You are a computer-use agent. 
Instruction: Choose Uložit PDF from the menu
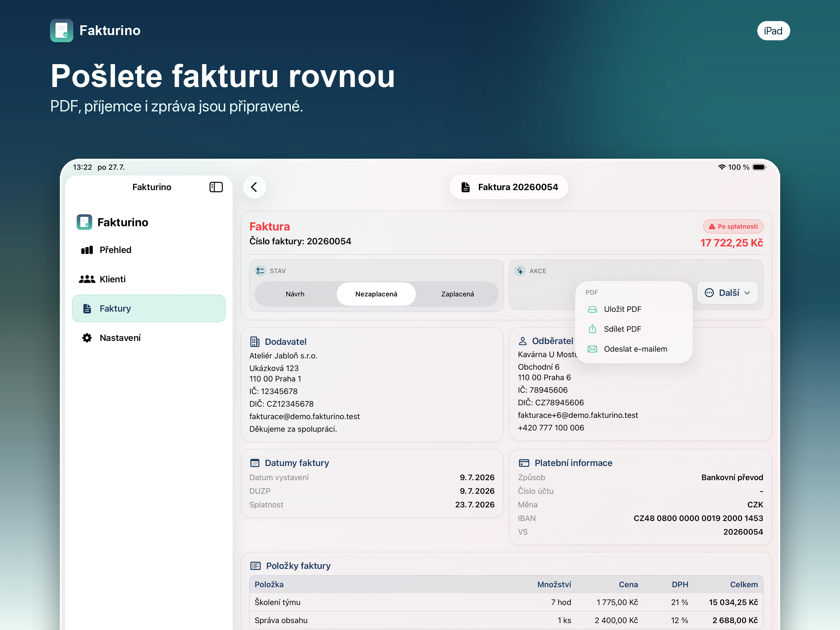633,309
